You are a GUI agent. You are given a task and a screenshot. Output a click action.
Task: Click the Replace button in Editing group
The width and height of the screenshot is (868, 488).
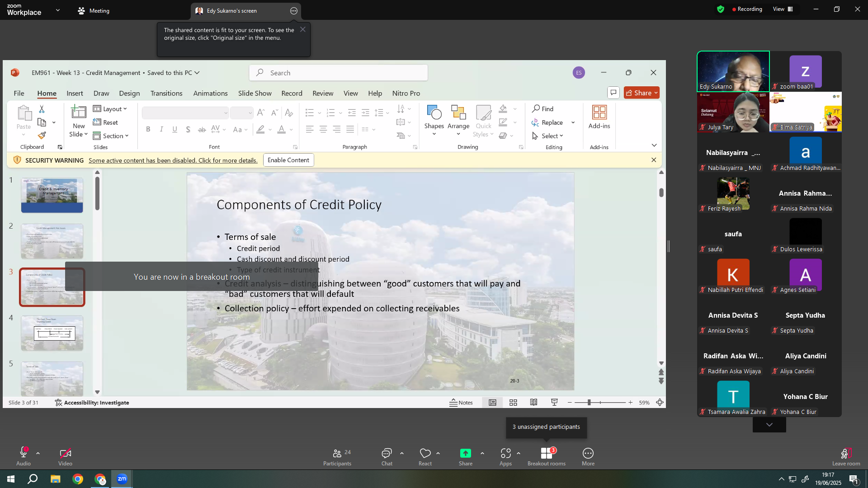[x=547, y=122]
